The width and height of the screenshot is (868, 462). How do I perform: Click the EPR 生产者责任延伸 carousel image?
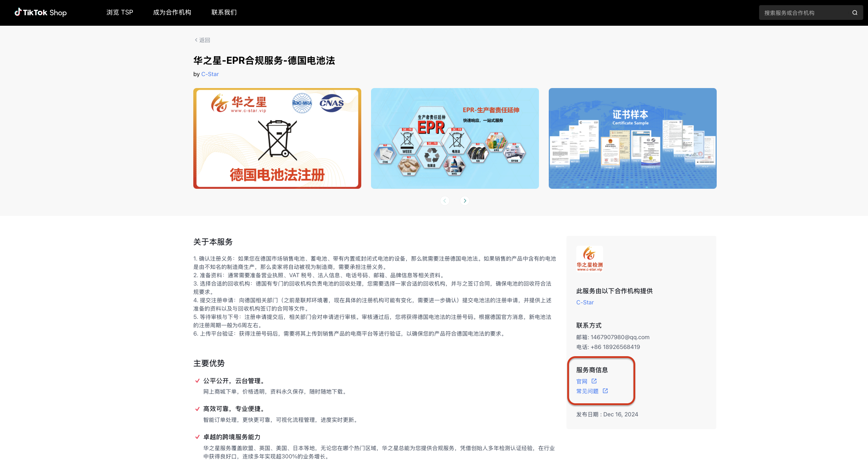point(455,138)
